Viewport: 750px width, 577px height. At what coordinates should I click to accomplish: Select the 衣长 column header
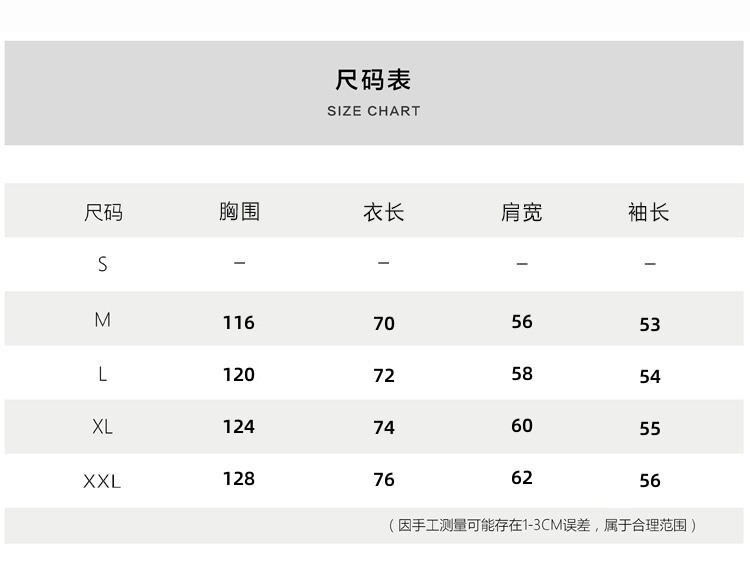click(383, 212)
